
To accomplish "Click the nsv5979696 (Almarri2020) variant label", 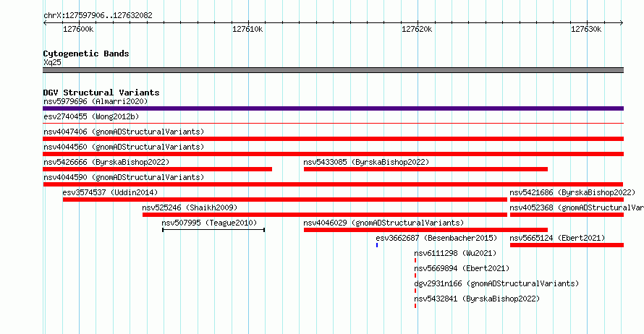I will (96, 101).
